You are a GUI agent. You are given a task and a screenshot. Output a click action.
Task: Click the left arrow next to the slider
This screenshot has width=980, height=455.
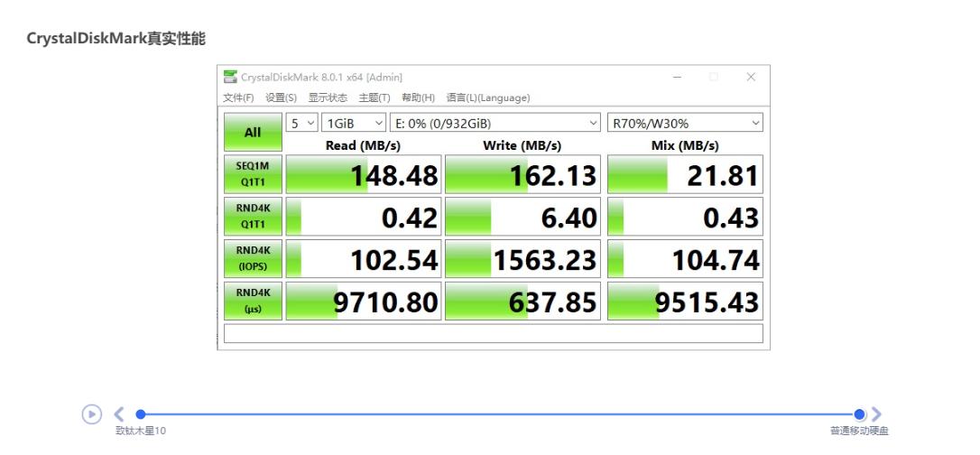(119, 413)
